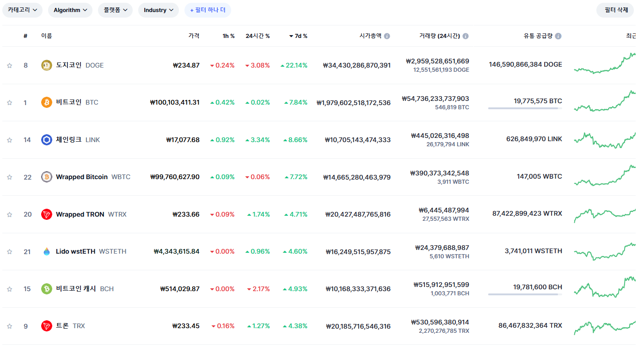Image resolution: width=644 pixels, height=349 pixels.
Task: Click LINK volume ₩445,026,316,498
Action: [x=440, y=136]
